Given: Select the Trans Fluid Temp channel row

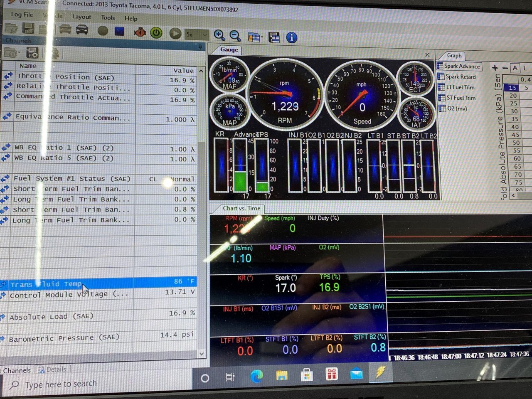Looking at the screenshot, I should [x=98, y=283].
